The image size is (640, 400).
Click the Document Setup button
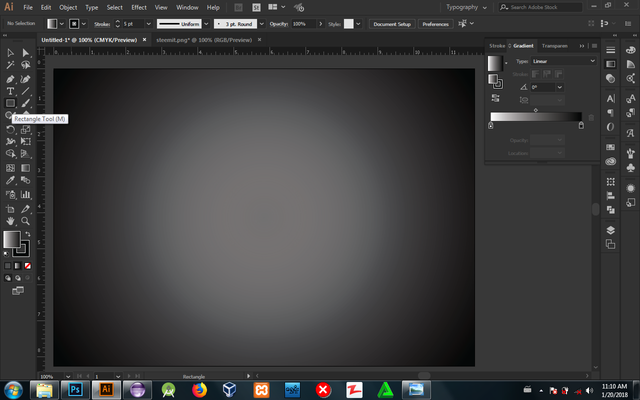tap(391, 23)
